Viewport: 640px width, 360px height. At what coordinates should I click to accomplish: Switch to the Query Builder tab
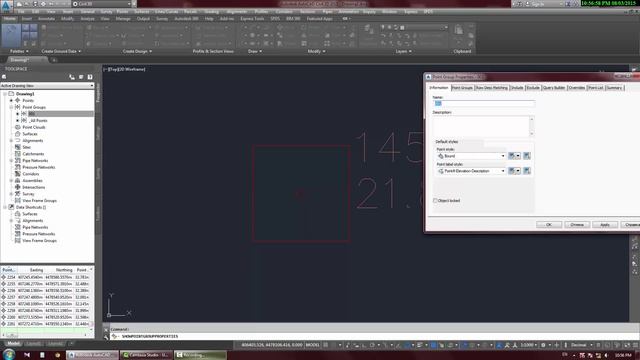(554, 88)
